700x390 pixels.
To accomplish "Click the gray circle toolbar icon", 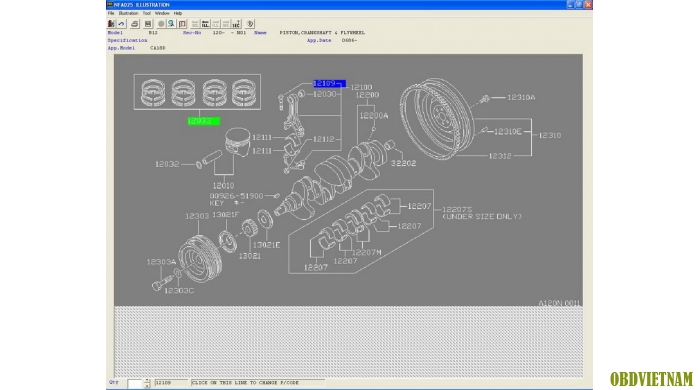I will 161,24.
